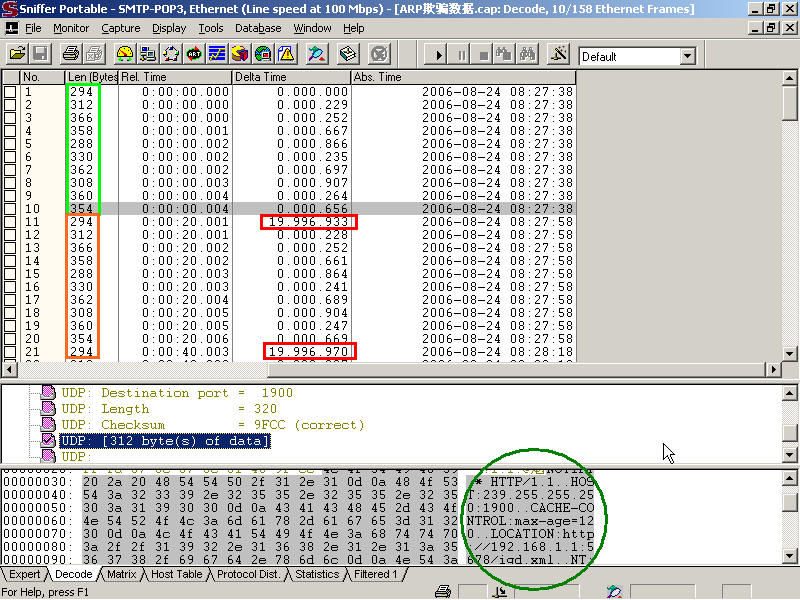Select the UDP 312 bytes of data line
Image resolution: width=800 pixels, height=600 pixels.
[165, 441]
